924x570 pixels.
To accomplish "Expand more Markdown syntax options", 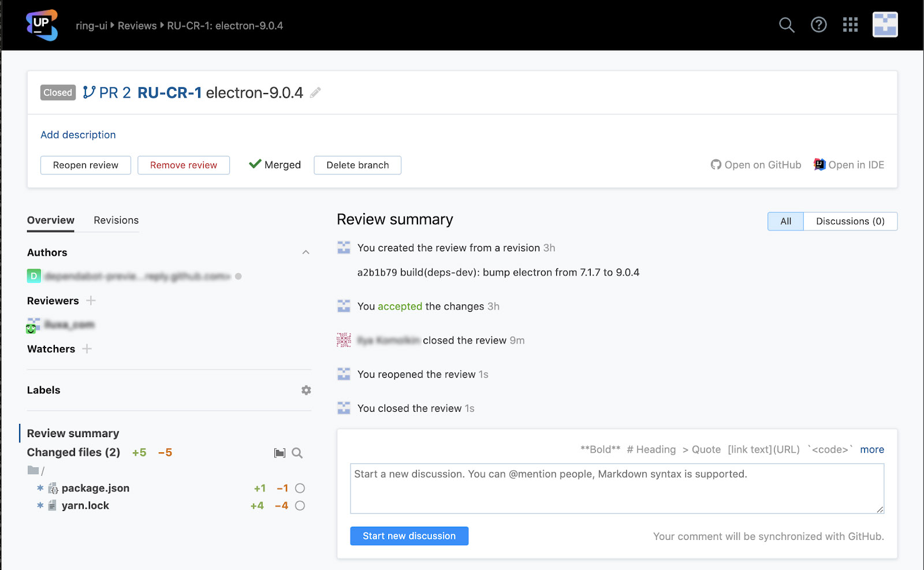I will 871,449.
